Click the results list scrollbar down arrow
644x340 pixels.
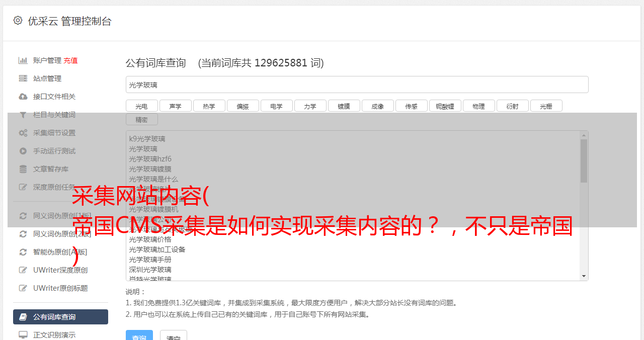coord(584,276)
